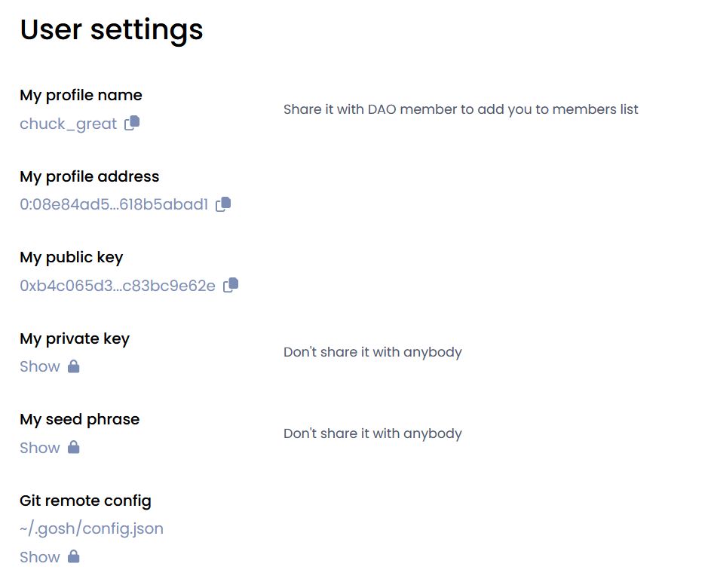Click the lock icon under Git remote config

coord(73,557)
